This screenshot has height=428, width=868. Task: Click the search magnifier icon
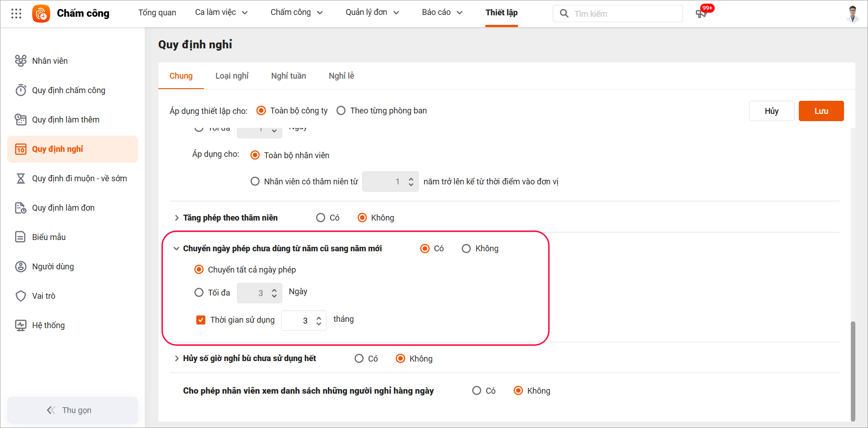coord(564,14)
